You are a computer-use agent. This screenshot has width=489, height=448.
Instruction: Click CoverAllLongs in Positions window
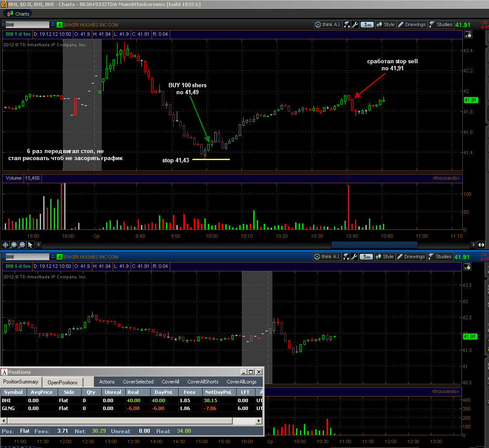(x=242, y=382)
